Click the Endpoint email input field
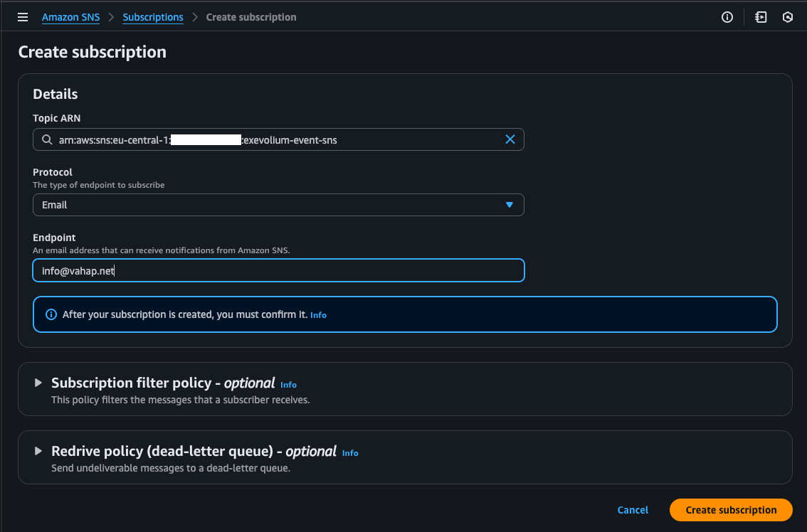The height and width of the screenshot is (532, 807). pos(278,270)
